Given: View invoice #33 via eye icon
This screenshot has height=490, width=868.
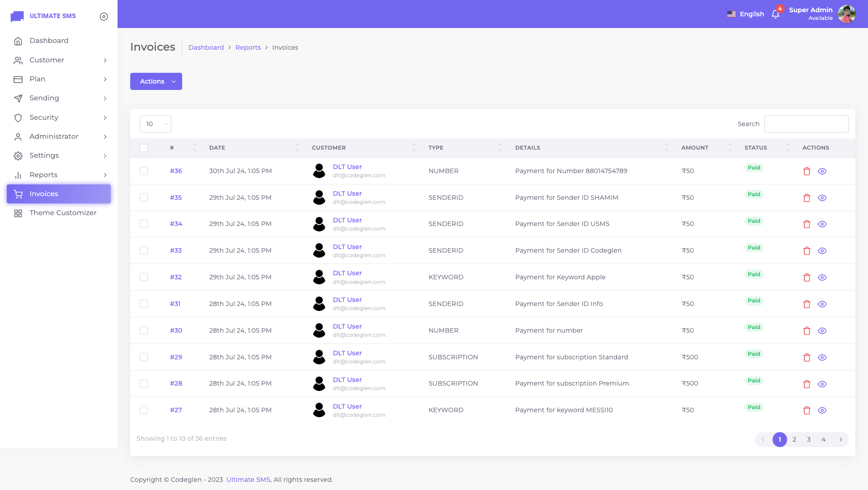Looking at the screenshot, I should (822, 251).
